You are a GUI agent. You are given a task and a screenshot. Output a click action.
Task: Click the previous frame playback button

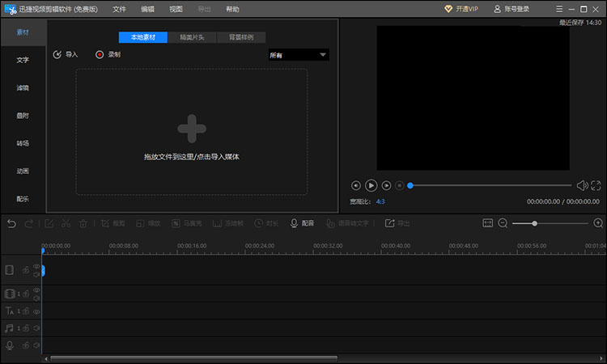tap(356, 186)
